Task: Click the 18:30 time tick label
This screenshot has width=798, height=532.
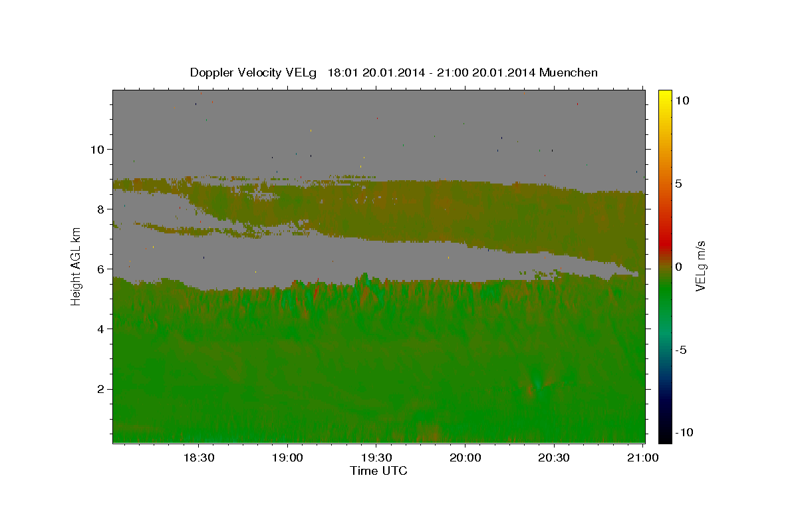Action: [x=198, y=458]
